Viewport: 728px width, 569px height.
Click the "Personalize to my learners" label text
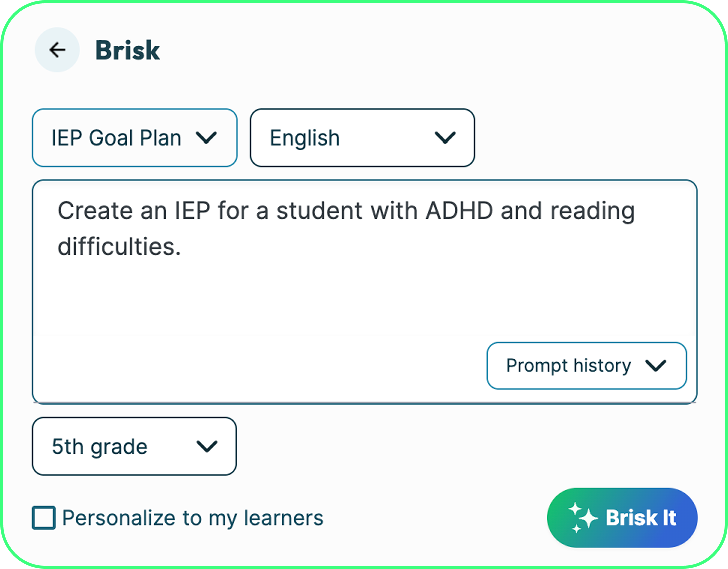pos(193,518)
